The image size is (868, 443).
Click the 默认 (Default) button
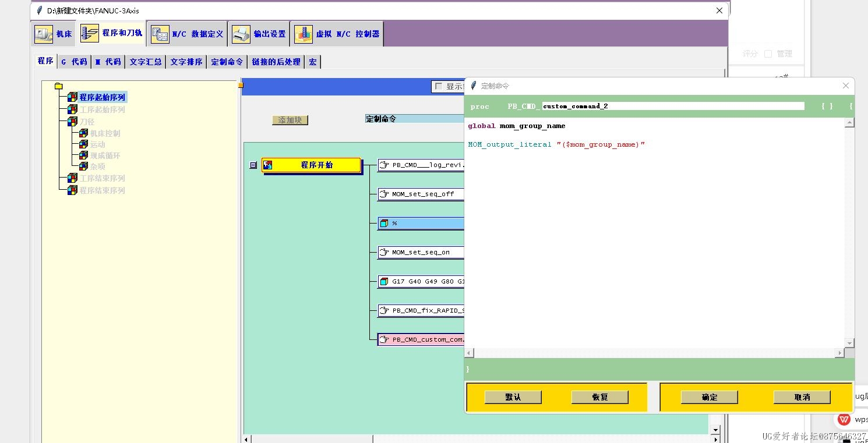[x=513, y=397]
